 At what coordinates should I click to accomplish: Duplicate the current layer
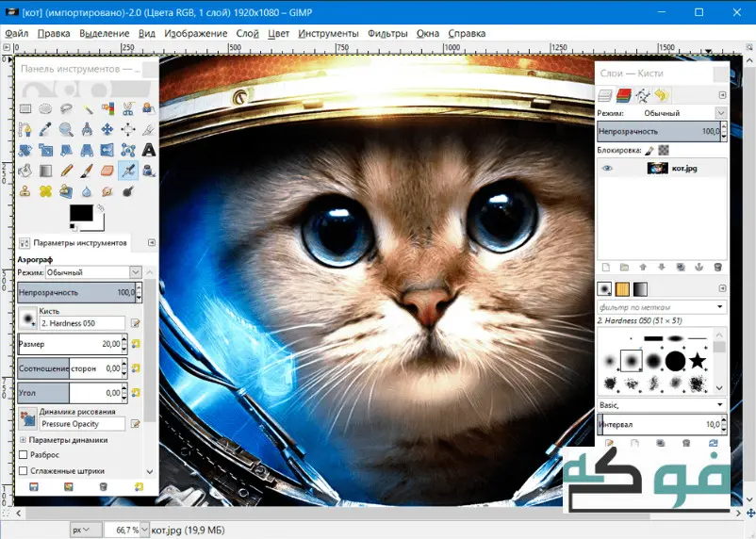pos(681,267)
